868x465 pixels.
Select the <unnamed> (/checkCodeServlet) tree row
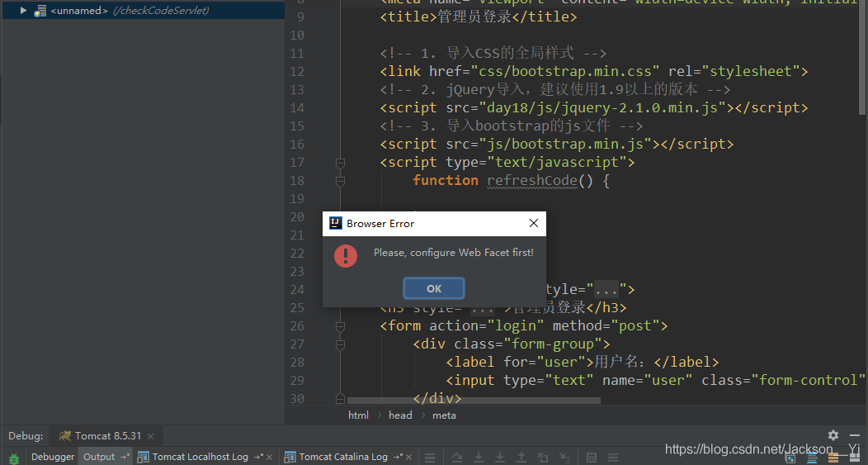pos(143,10)
